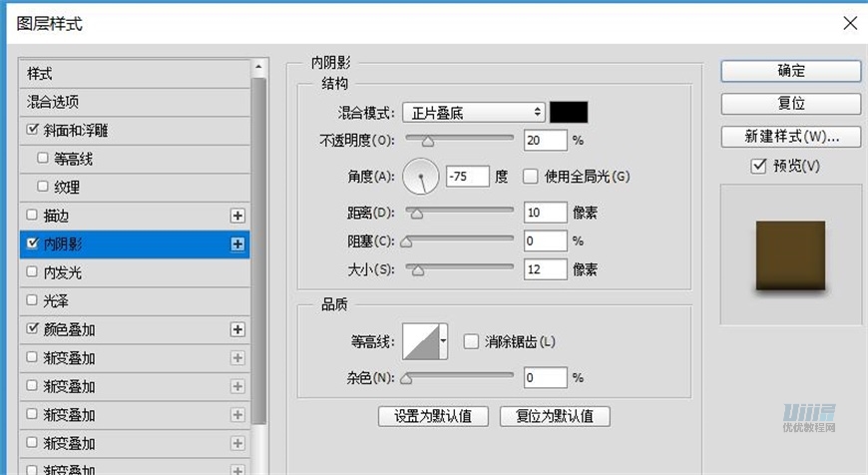Click the 新建样式(W)... button
The width and height of the screenshot is (868, 475).
point(790,136)
